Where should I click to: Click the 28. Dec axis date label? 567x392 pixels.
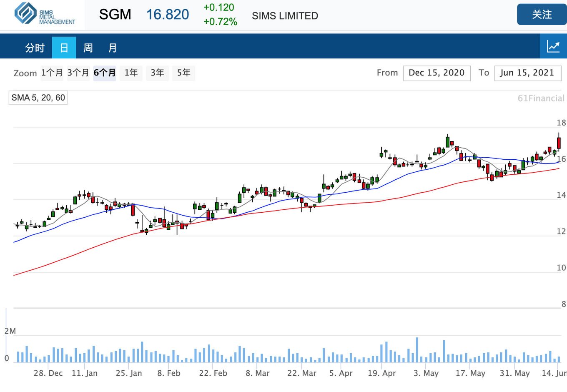pos(48,373)
